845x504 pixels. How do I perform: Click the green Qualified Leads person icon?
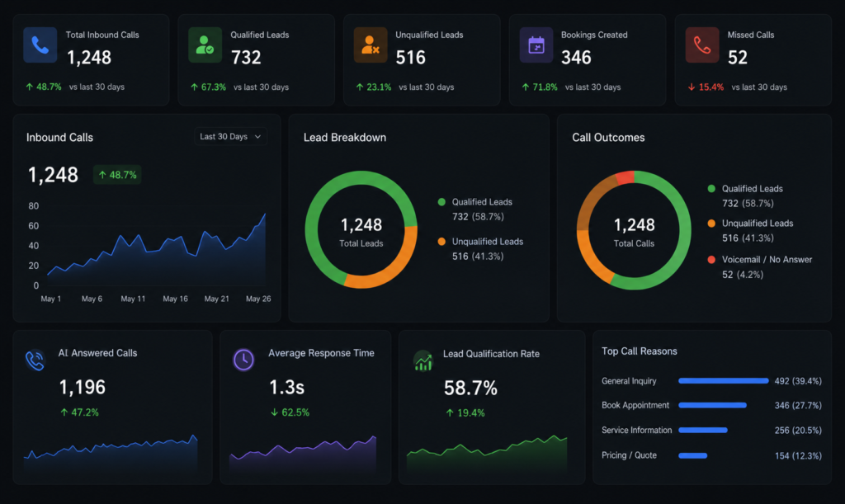[205, 45]
